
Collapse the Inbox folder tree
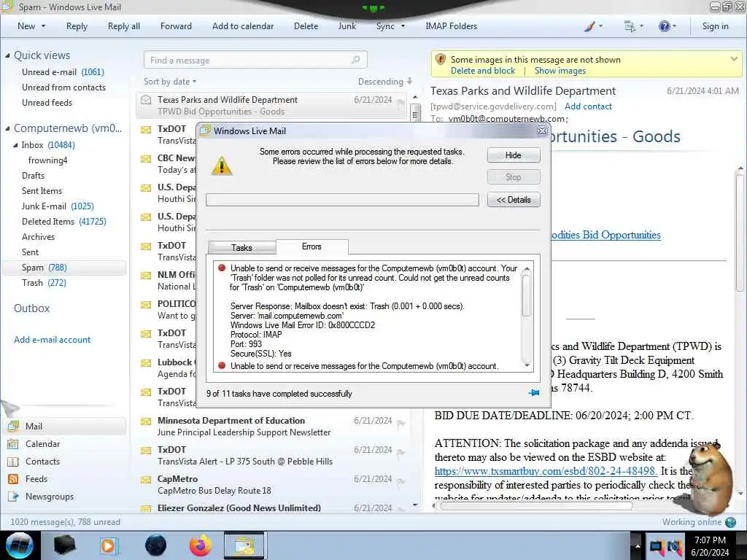[15, 145]
